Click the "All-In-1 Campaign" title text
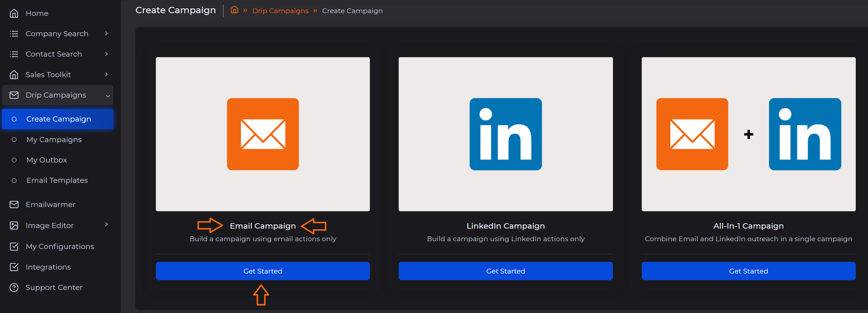The image size is (868, 313). point(748,226)
